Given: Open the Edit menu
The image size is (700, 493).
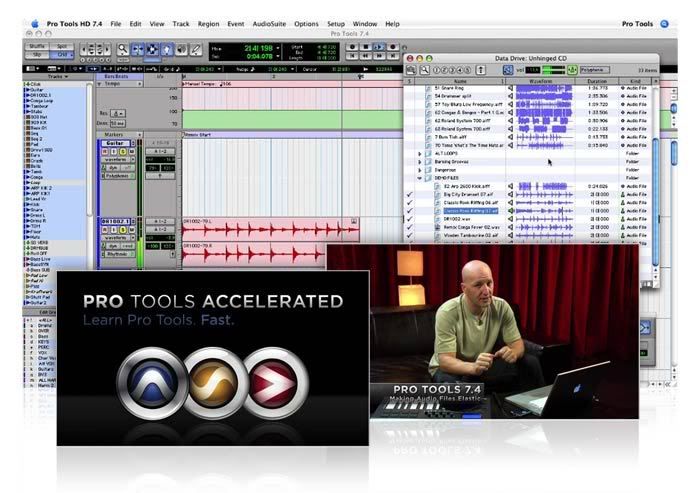Looking at the screenshot, I should click(135, 24).
